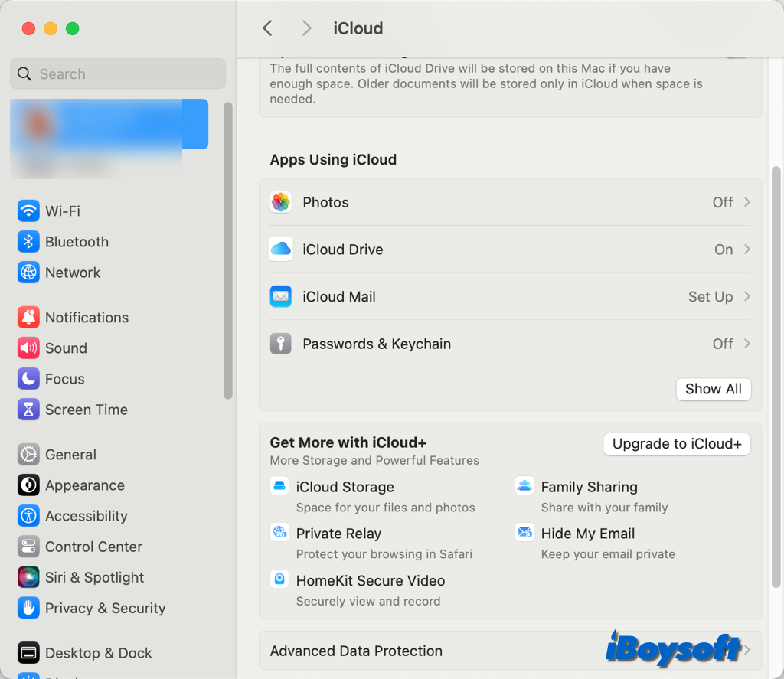Screen dimensions: 784x679
Task: Select Bluetooth in the sidebar
Action: pyautogui.click(x=77, y=242)
